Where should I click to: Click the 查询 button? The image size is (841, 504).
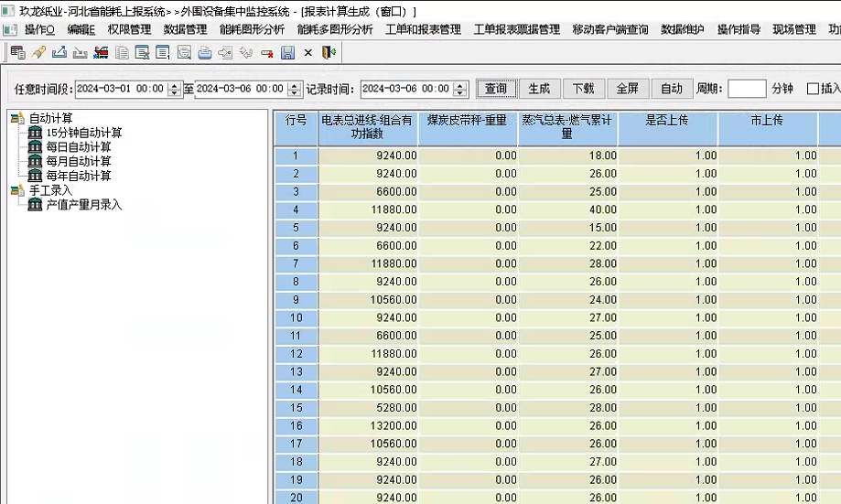tap(495, 89)
